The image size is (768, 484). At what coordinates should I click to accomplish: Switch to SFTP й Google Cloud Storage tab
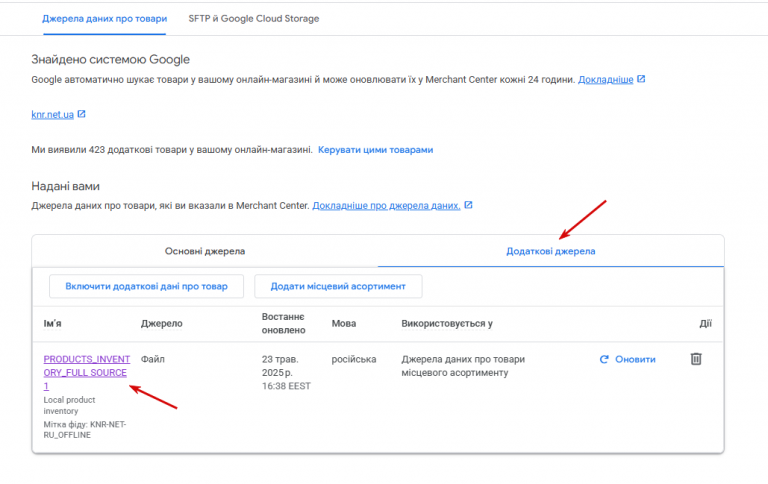click(254, 19)
